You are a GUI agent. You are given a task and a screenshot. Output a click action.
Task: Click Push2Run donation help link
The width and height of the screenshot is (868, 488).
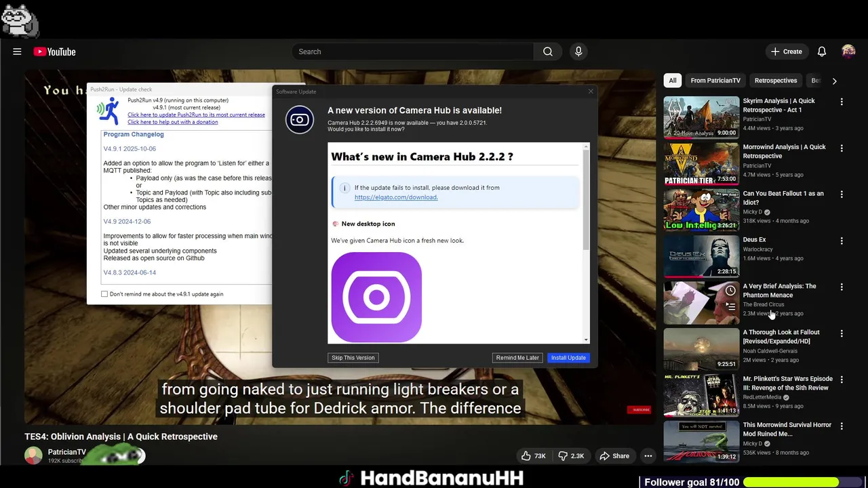click(173, 122)
